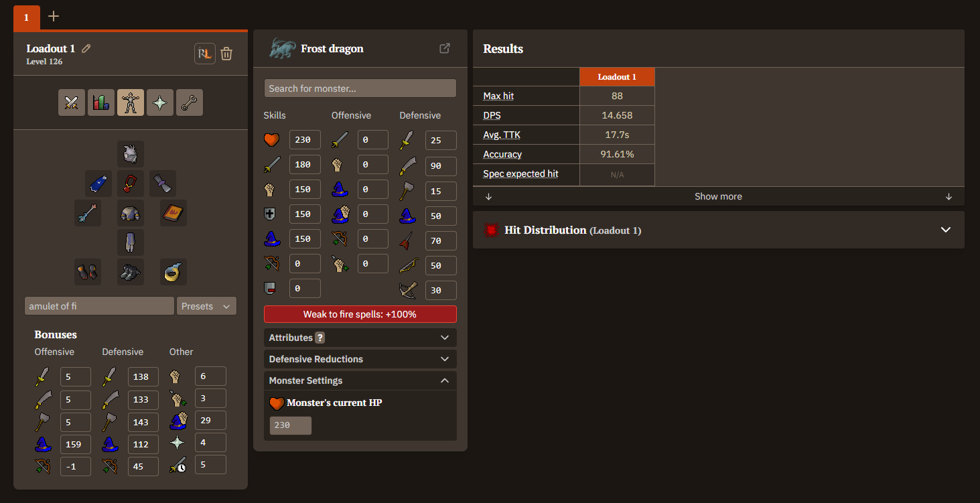Viewport: 980px width, 503px height.
Task: Import loadout from RuneLite
Action: [205, 54]
